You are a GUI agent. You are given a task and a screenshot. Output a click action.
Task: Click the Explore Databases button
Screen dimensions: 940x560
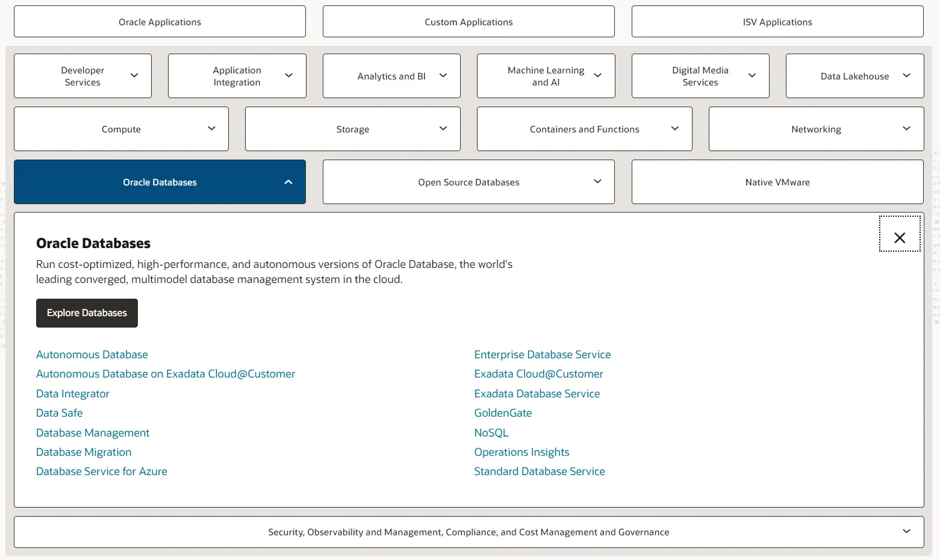coord(87,313)
